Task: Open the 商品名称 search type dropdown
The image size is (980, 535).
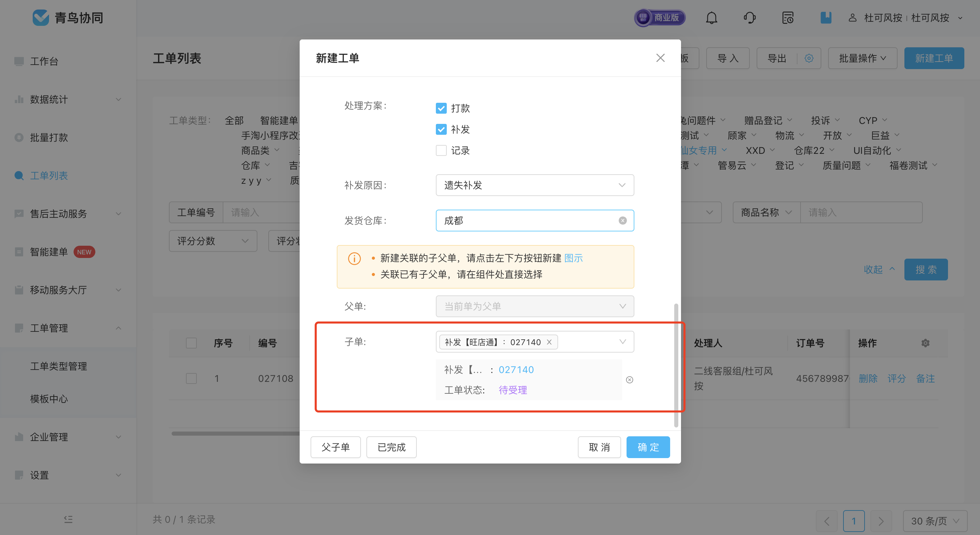Action: 766,212
